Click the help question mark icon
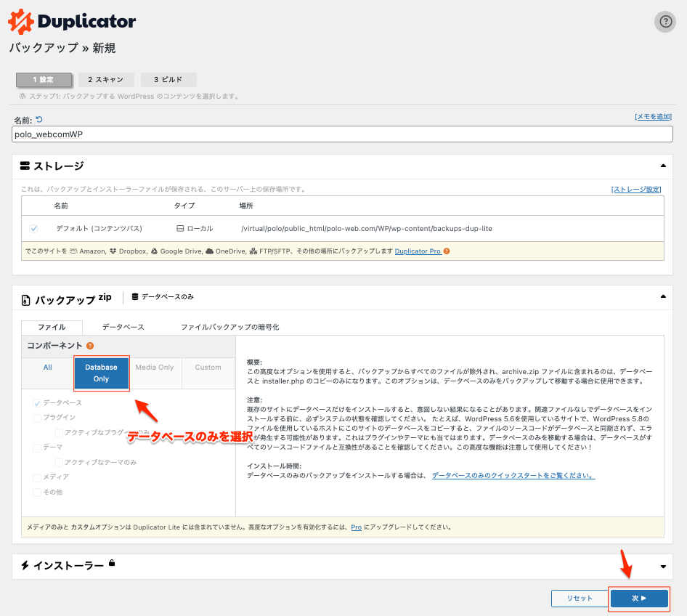This screenshot has height=616, width=687. 664,22
